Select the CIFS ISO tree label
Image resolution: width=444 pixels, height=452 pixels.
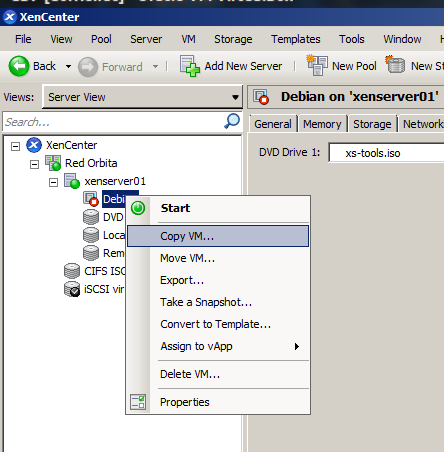point(105,271)
